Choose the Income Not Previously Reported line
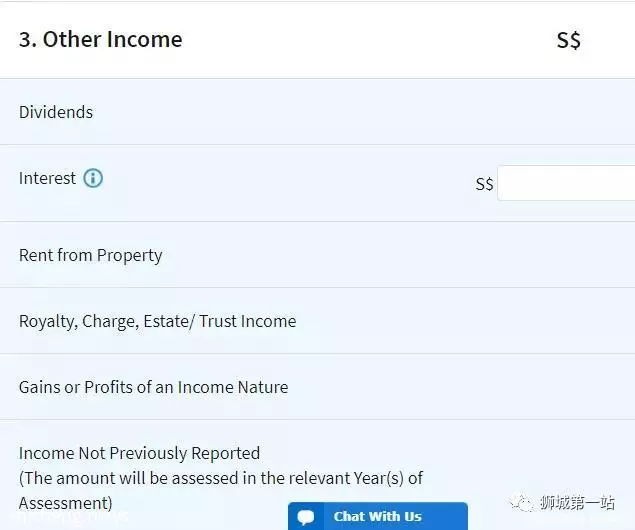Image resolution: width=635 pixels, height=530 pixels. 139,453
